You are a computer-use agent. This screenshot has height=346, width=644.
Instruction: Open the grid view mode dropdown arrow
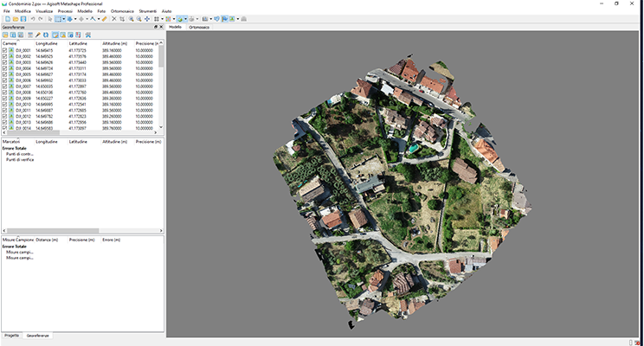click(162, 19)
